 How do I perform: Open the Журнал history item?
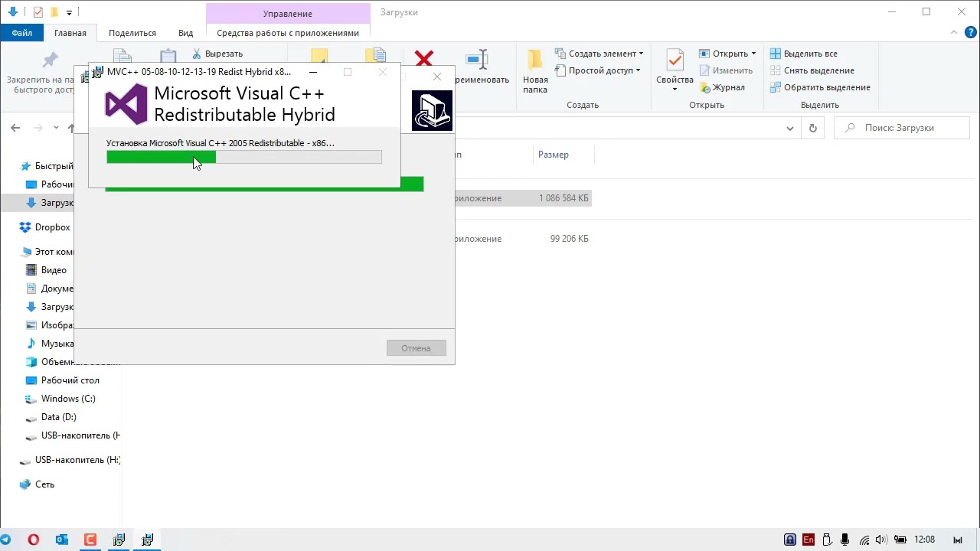722,87
